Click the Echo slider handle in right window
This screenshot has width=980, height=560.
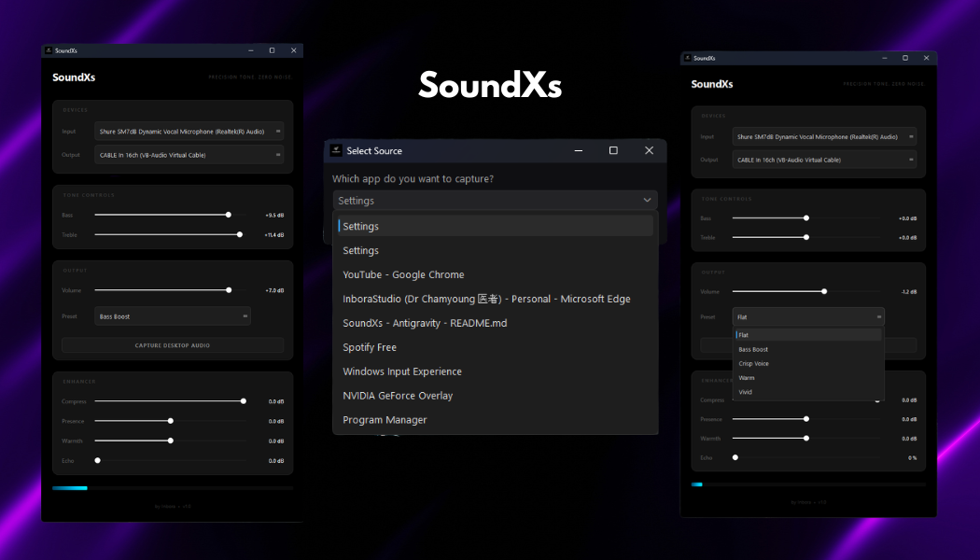pyautogui.click(x=735, y=457)
